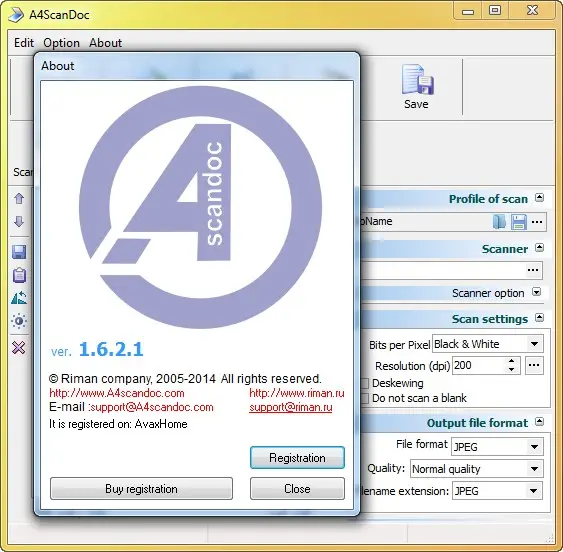
Task: Click the support@A4scandoc.com email link
Action: pos(152,407)
